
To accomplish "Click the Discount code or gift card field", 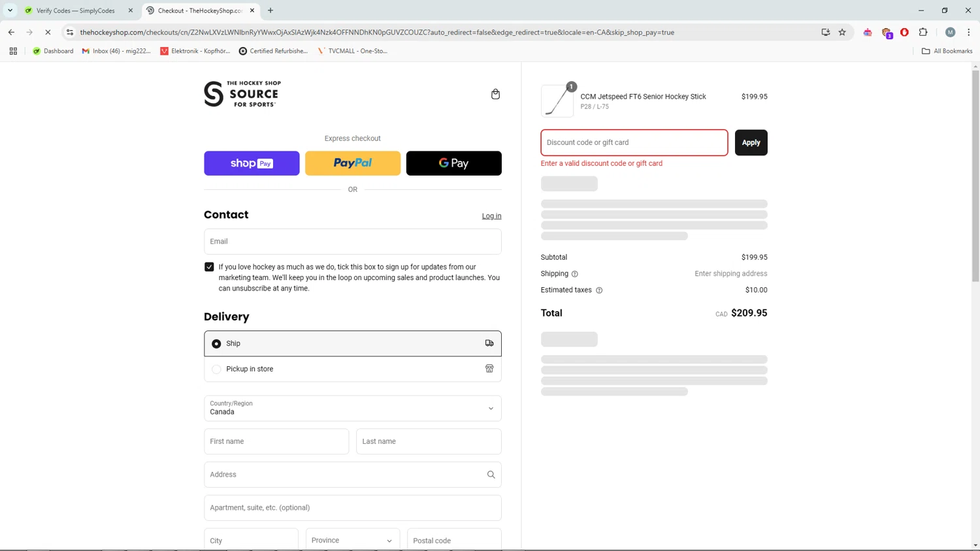I will [634, 142].
